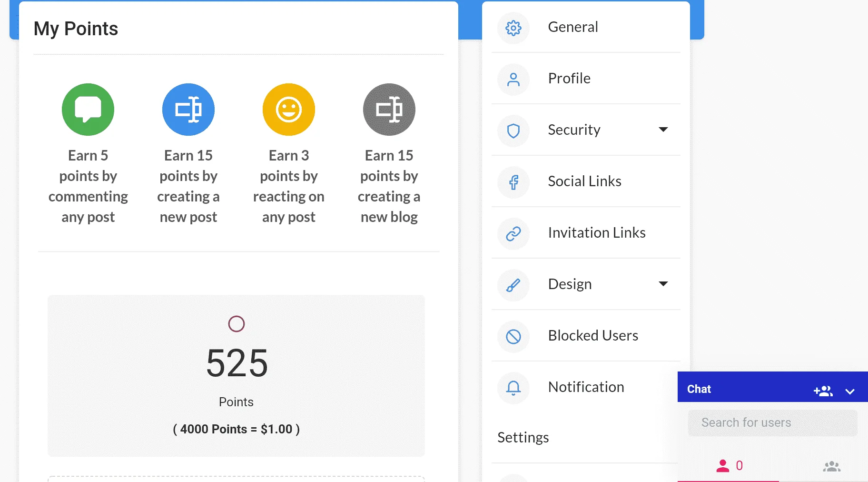The width and height of the screenshot is (868, 482).
Task: Click the green comment bubble icon
Action: click(x=88, y=110)
